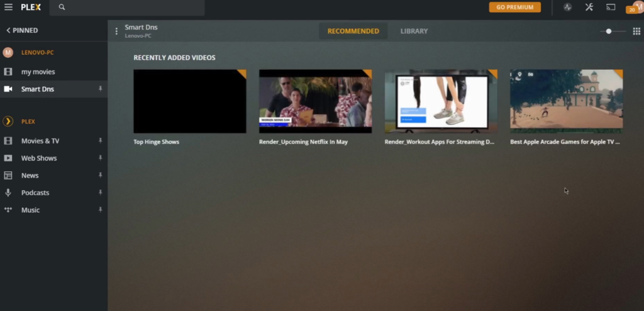Click the Lenovo-PC avatar icon
Image resolution: width=644 pixels, height=311 pixels.
[8, 53]
